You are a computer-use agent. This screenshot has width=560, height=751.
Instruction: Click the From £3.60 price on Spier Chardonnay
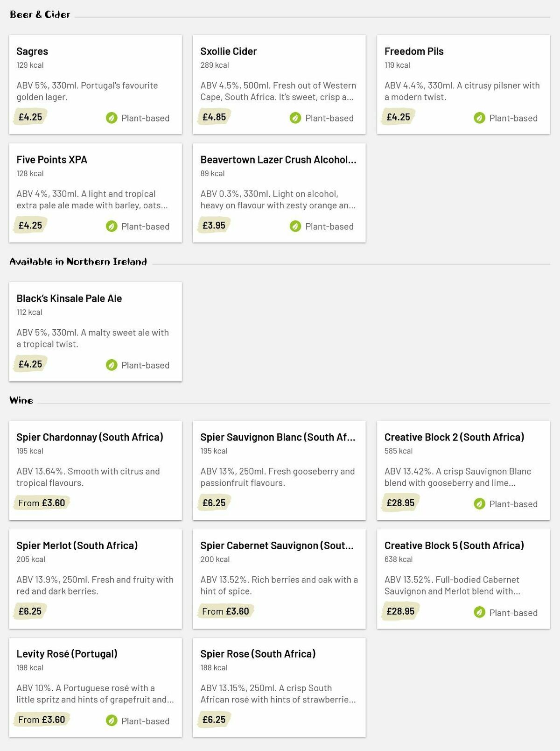(x=42, y=503)
